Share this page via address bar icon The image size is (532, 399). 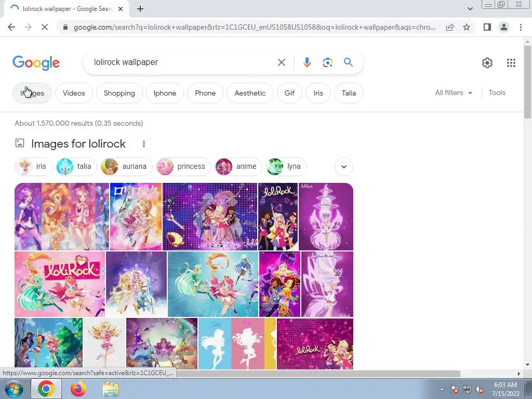click(x=450, y=27)
